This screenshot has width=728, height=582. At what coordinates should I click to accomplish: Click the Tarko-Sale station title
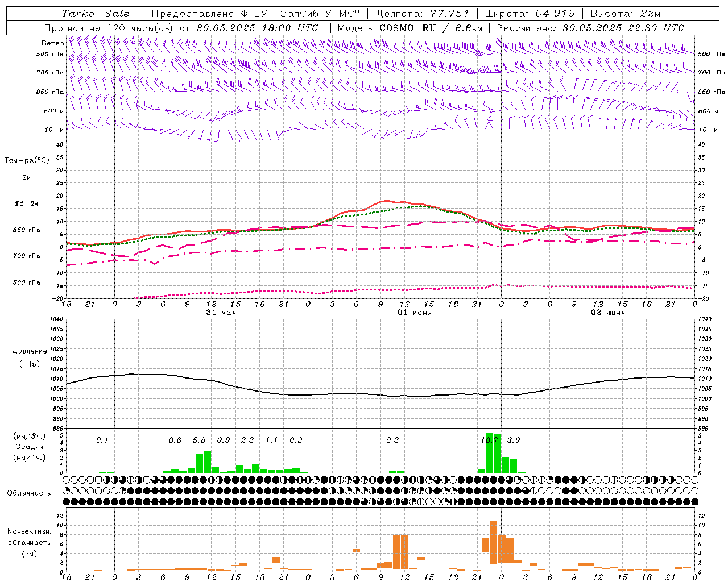[x=96, y=14]
